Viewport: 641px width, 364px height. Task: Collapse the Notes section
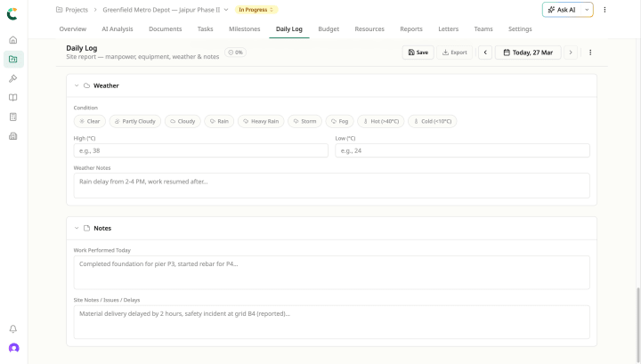[x=77, y=229]
